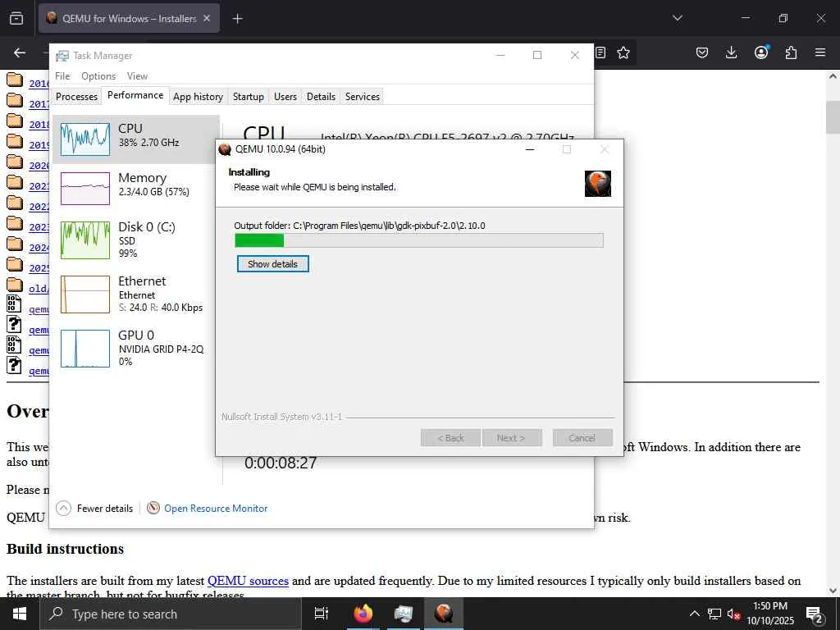
Task: Click first binary file icon in listing
Action: tap(14, 304)
